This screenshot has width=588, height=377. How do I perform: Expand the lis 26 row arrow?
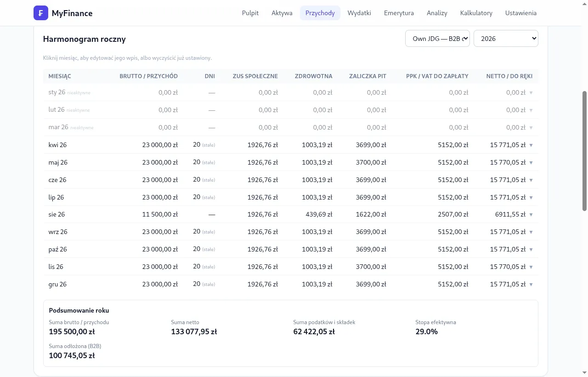tap(531, 267)
